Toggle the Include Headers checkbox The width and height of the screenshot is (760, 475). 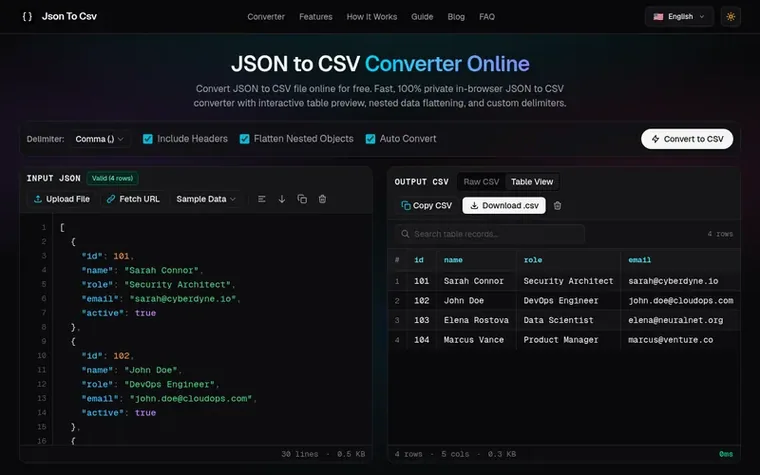[148, 139]
